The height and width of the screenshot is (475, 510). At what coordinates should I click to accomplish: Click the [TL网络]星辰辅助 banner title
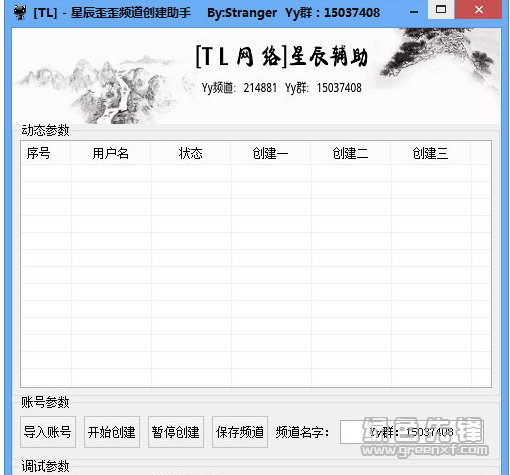(x=282, y=57)
